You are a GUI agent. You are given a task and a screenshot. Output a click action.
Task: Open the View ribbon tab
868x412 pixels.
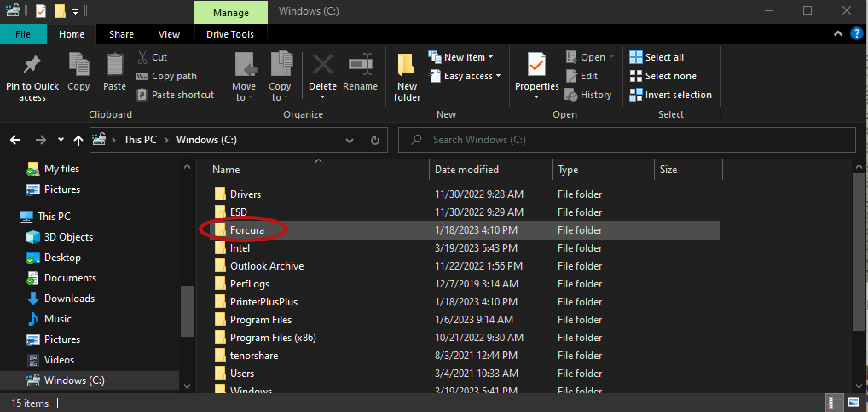[169, 34]
